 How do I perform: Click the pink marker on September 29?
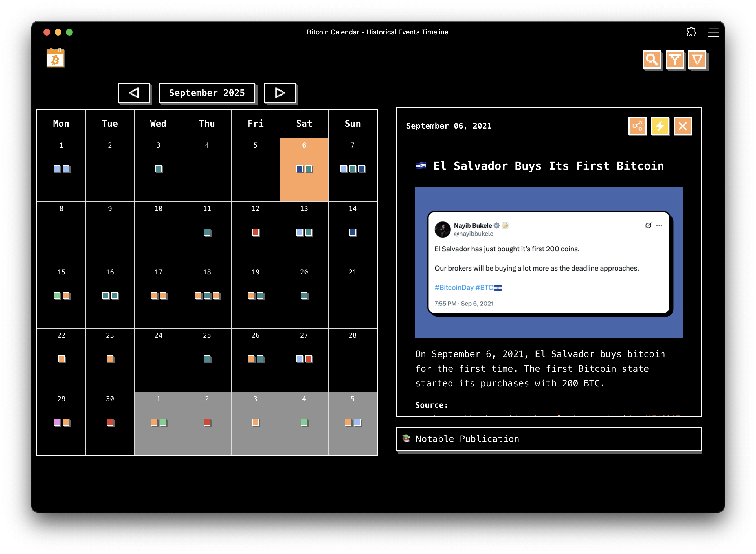57,422
